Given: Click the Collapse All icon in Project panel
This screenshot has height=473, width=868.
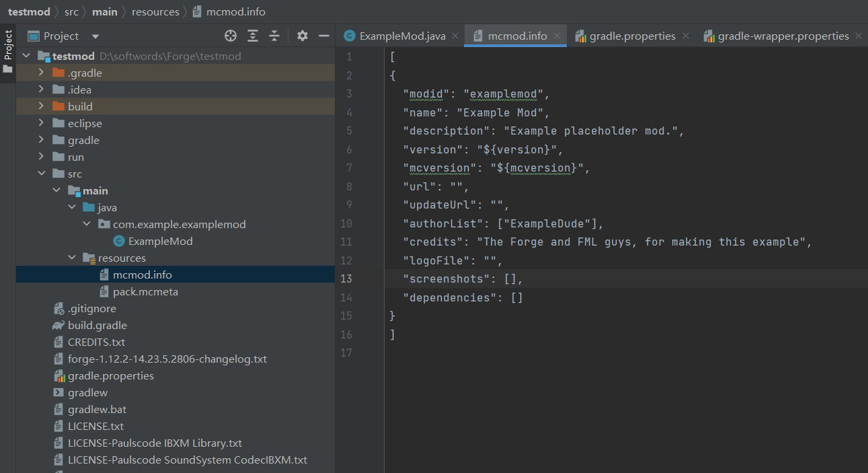Looking at the screenshot, I should [274, 36].
